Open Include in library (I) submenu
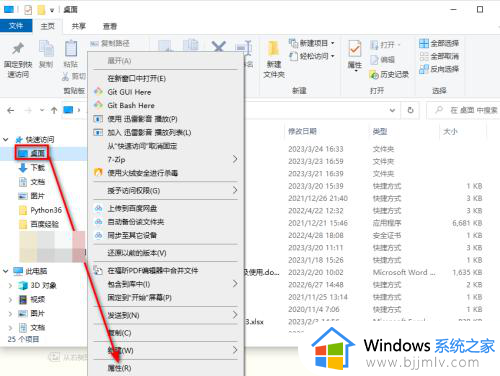The height and width of the screenshot is (376, 500). point(166,284)
